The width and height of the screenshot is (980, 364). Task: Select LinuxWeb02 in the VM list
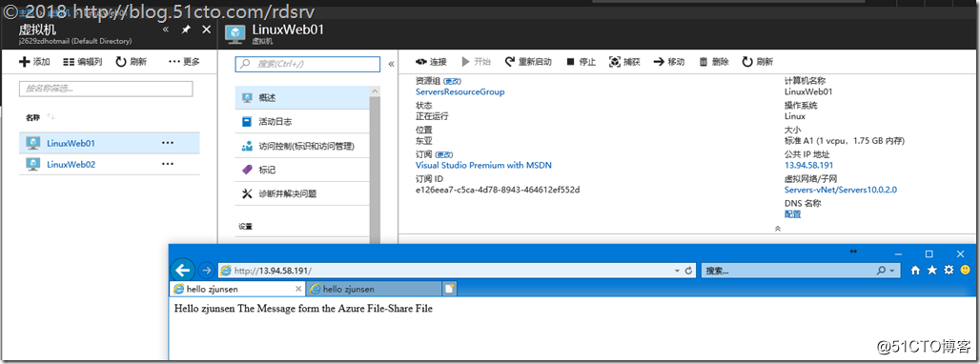(110, 164)
